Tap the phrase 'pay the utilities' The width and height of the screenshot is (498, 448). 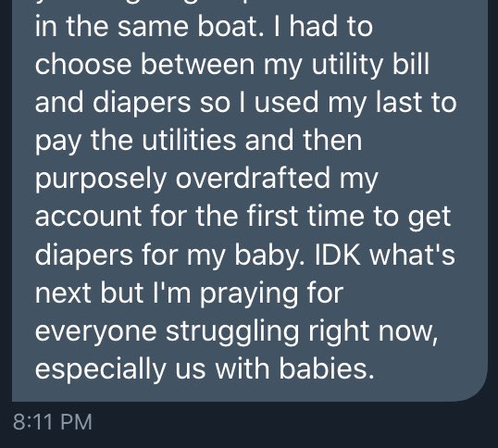click(136, 142)
